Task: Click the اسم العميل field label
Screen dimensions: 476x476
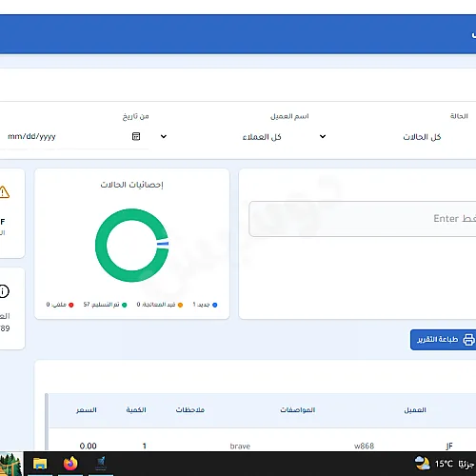Action: point(289,116)
